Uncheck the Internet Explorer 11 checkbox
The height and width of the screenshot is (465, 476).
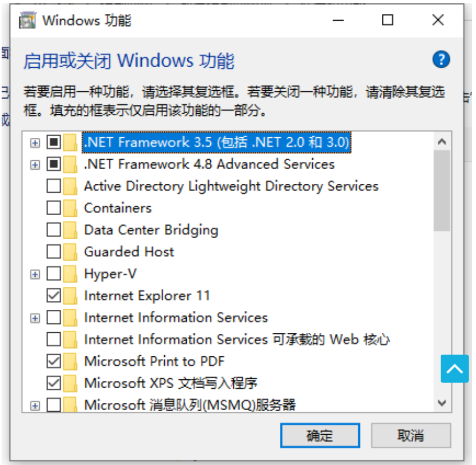click(54, 296)
